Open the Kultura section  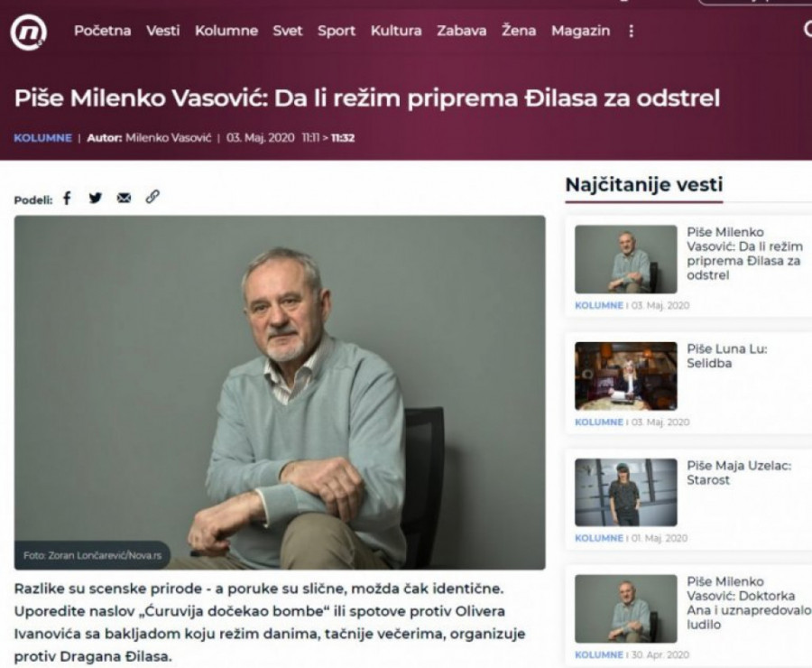pos(396,31)
